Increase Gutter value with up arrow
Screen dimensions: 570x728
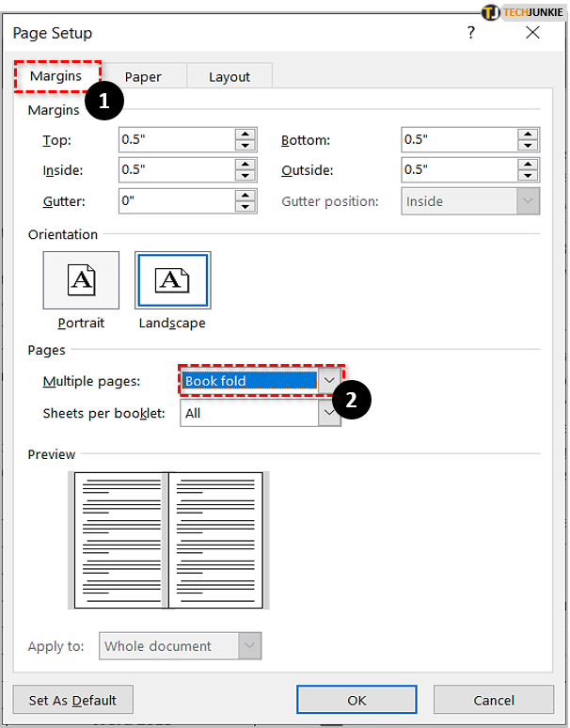tap(245, 195)
